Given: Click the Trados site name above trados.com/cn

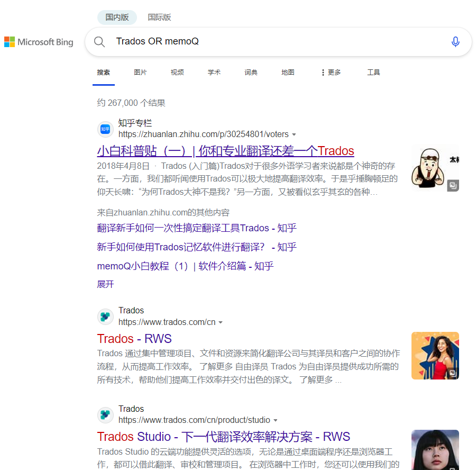Looking at the screenshot, I should [x=131, y=311].
